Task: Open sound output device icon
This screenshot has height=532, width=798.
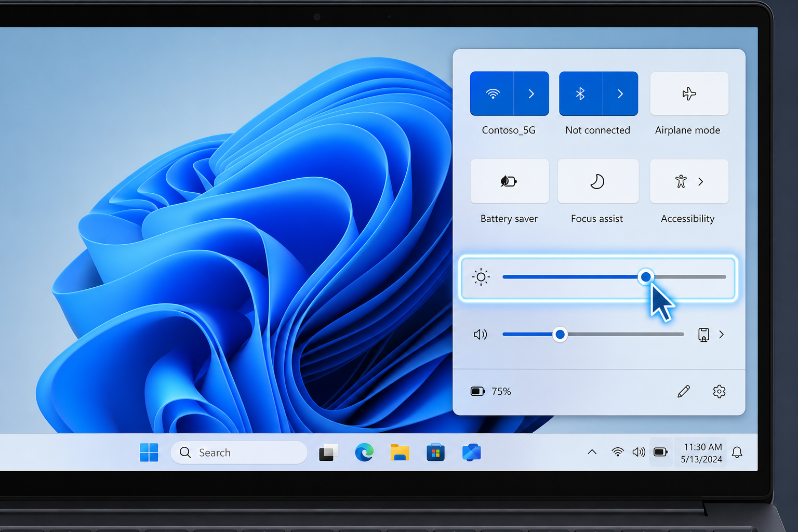Action: coord(703,335)
